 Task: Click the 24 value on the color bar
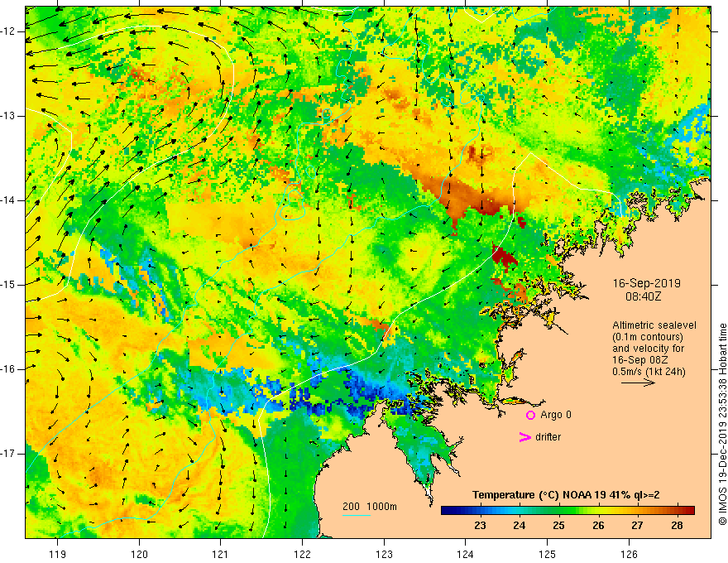point(519,526)
